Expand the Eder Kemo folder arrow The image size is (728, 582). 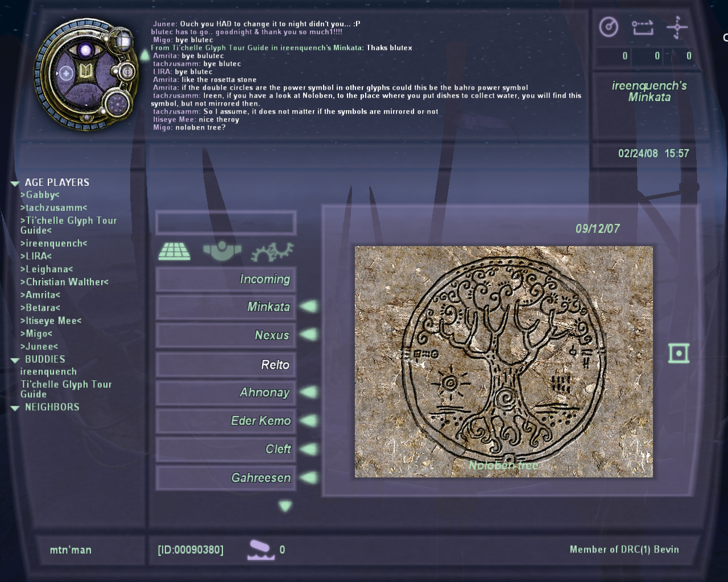(x=309, y=421)
